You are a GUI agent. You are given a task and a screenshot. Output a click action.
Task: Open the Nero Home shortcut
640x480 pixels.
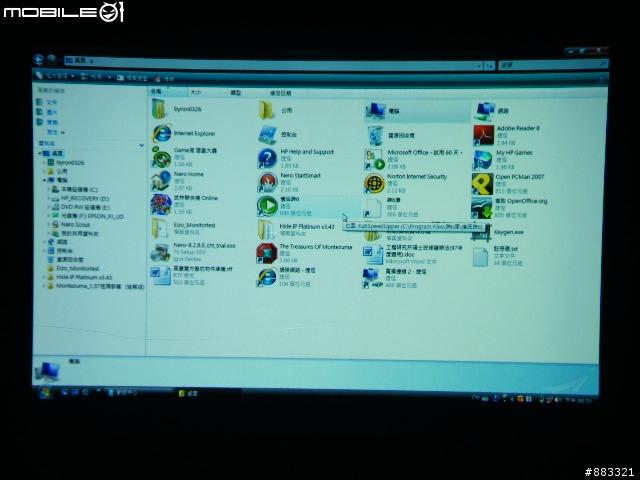[x=177, y=181]
